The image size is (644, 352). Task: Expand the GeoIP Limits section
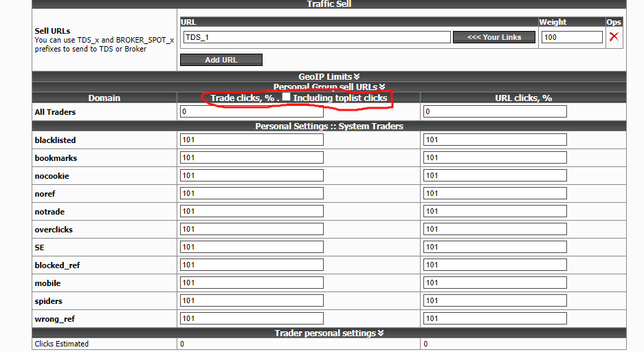[329, 76]
